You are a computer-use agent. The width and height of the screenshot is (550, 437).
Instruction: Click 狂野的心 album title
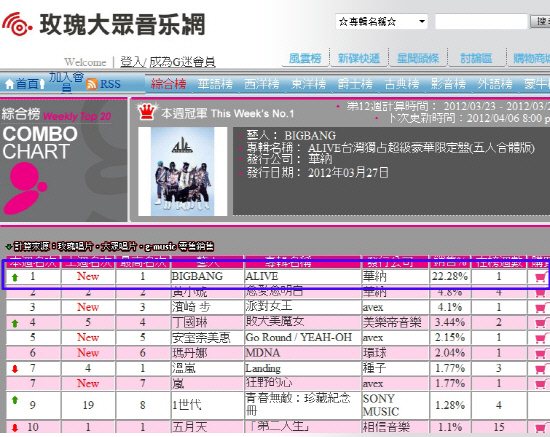point(269,383)
